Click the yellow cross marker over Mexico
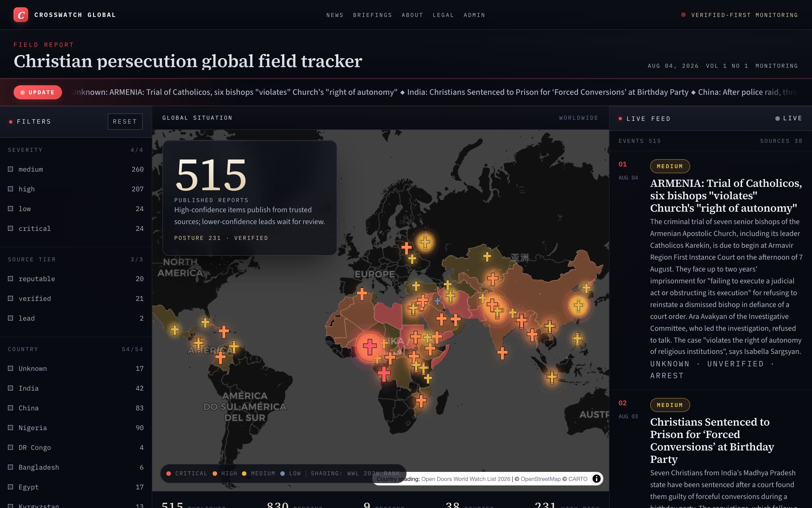This screenshot has height=508, width=812. point(175,330)
